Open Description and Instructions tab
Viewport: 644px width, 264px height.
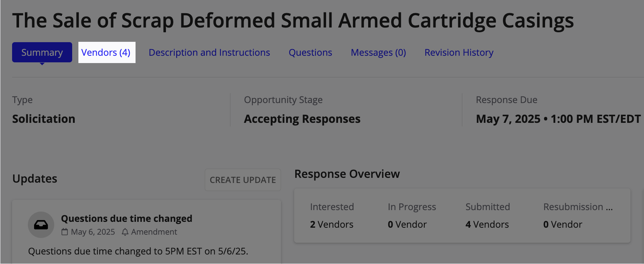coord(209,52)
